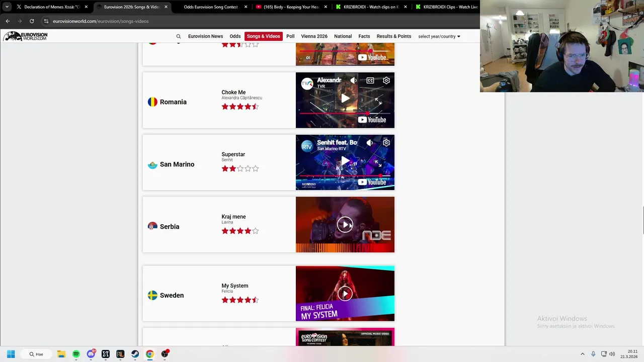Screen dimensions: 644x362
Task: Click the San Marino RTV channel avatar
Action: click(x=307, y=146)
